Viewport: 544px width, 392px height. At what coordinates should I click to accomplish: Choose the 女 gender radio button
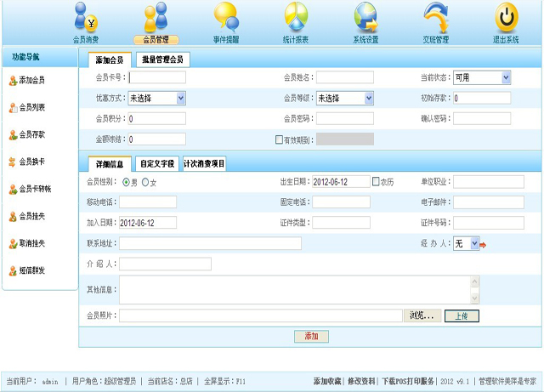pyautogui.click(x=145, y=182)
